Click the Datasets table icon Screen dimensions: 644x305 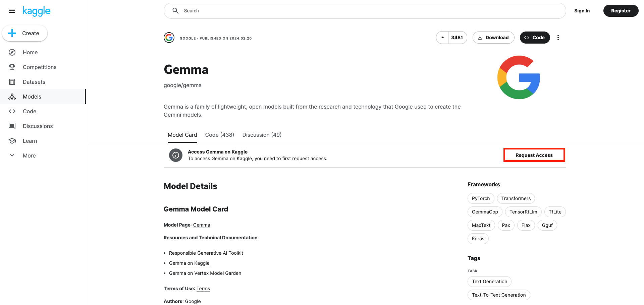[x=12, y=82]
